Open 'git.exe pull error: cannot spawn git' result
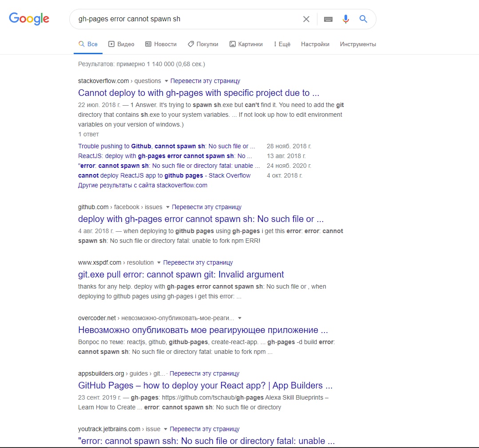The image size is (479, 448). click(x=181, y=274)
